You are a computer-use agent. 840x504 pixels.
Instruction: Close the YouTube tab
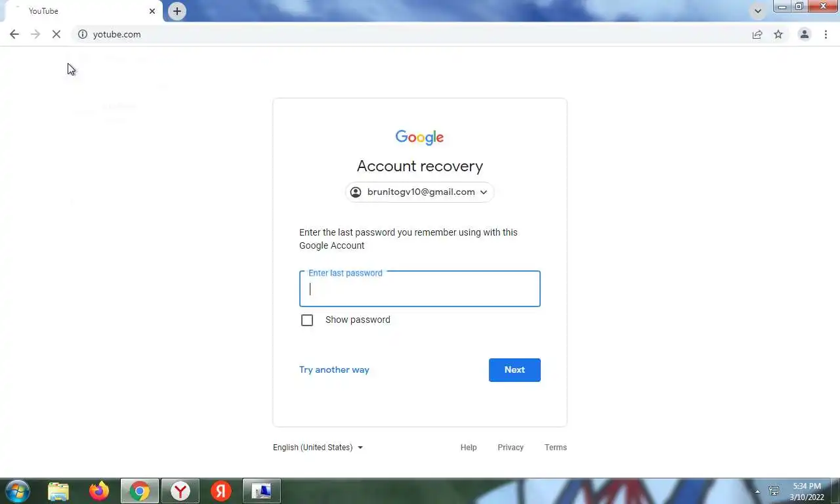point(152,11)
